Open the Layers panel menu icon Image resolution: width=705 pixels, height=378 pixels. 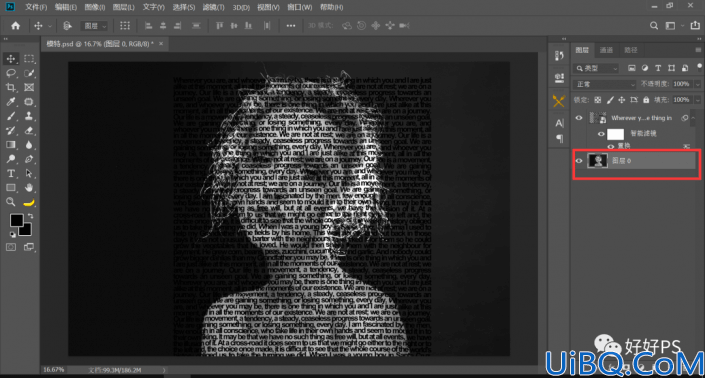(x=698, y=50)
